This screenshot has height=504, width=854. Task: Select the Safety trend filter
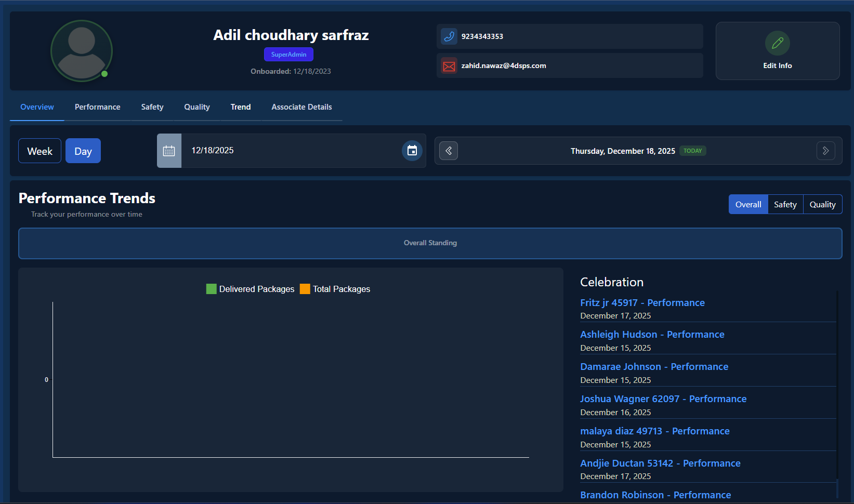pyautogui.click(x=785, y=205)
